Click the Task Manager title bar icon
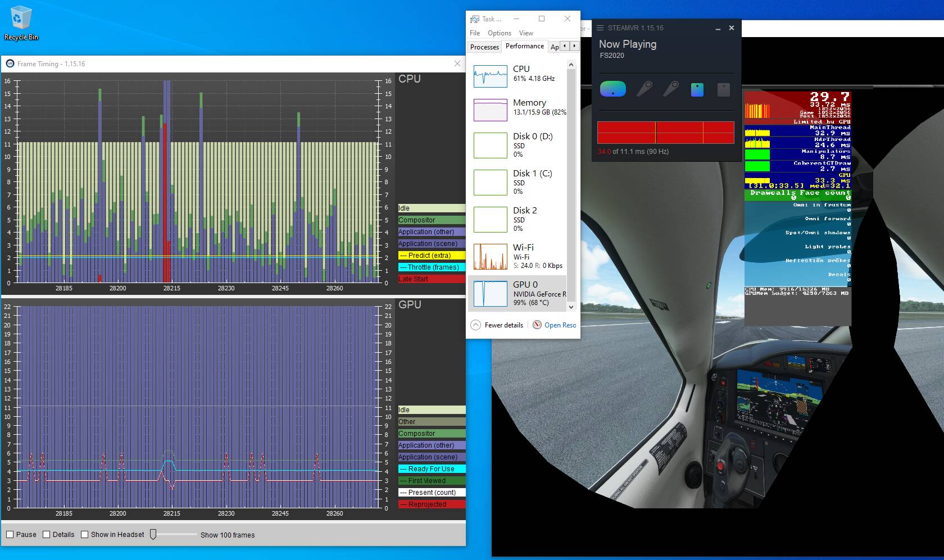Image resolution: width=944 pixels, height=560 pixels. tap(475, 19)
